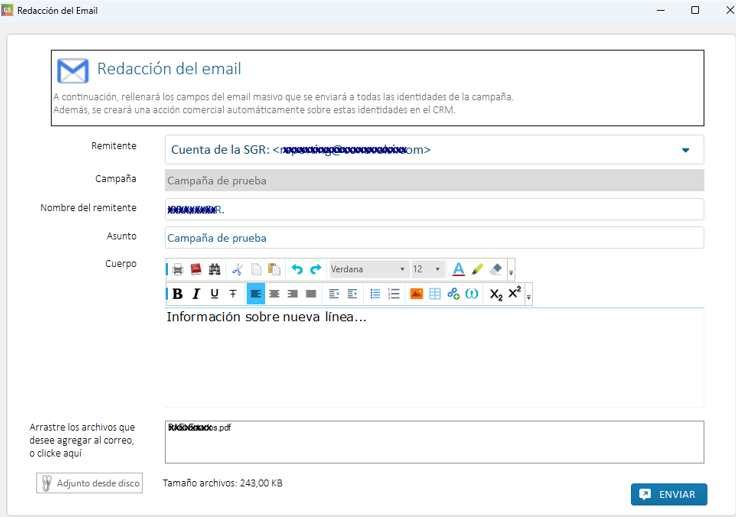Open the Remitente account dropdown
Viewport: 736px width, 517px height.
click(685, 150)
